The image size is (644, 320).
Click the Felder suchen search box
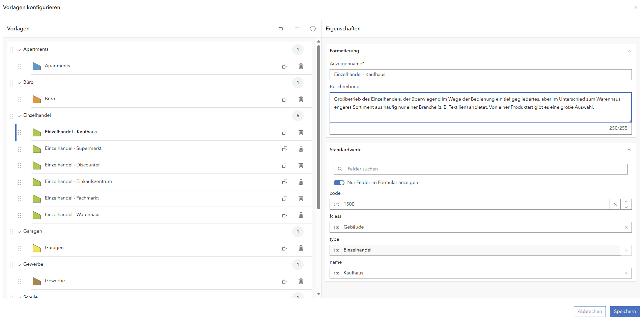481,169
